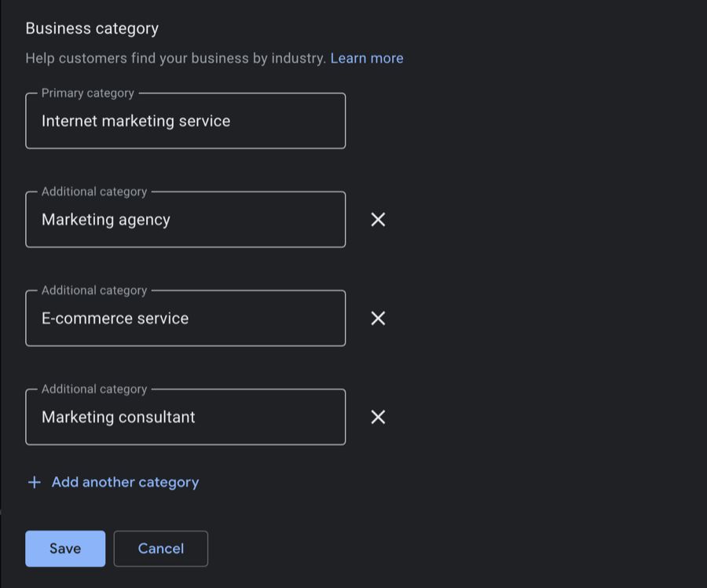The image size is (707, 588).
Task: Edit the E-commerce service category field
Action: [185, 319]
